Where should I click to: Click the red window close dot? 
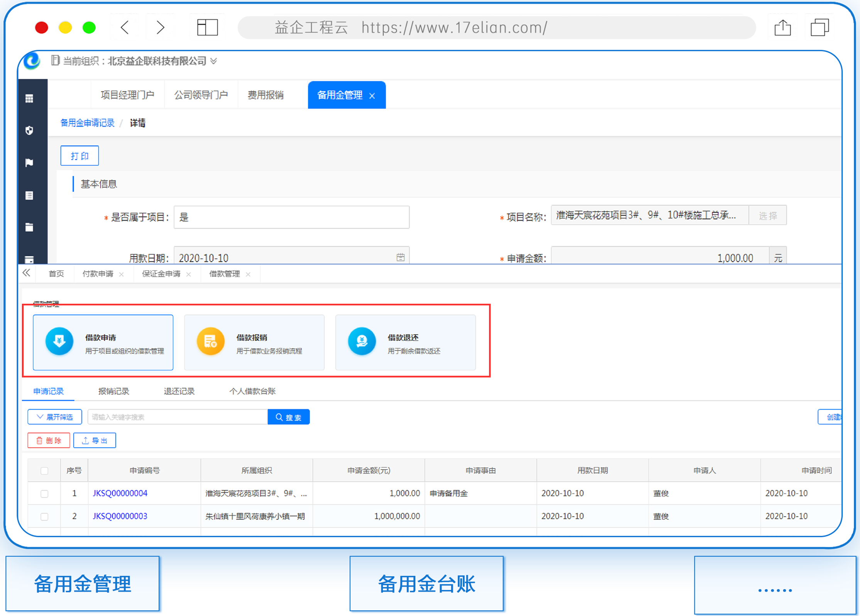click(x=41, y=28)
